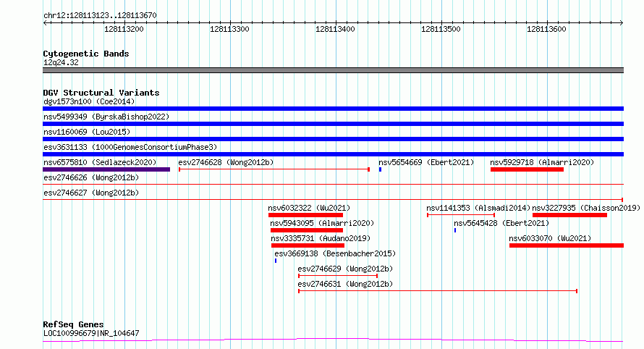The image size is (644, 349).
Task: Click ruler position 128113500
Action: pos(441,29)
